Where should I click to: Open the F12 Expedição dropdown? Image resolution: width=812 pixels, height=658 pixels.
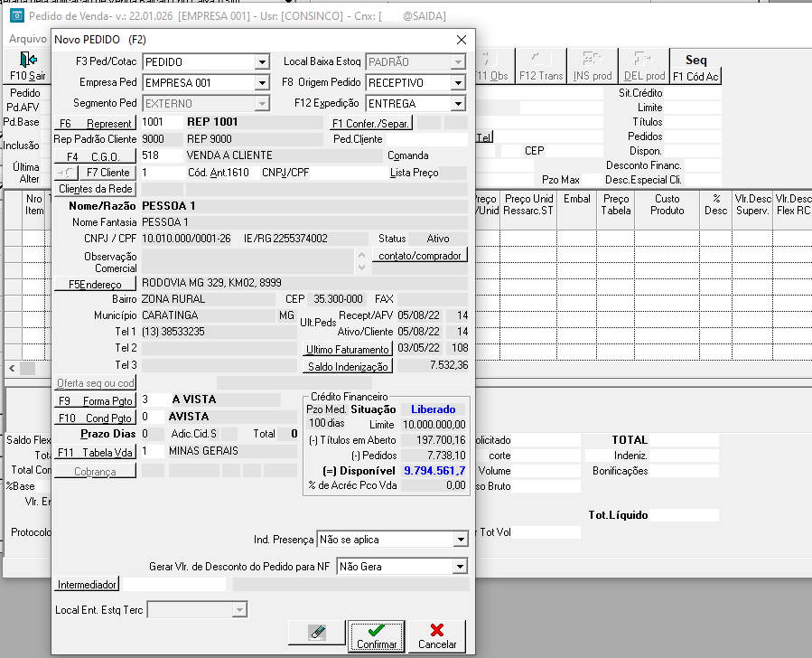tap(458, 104)
